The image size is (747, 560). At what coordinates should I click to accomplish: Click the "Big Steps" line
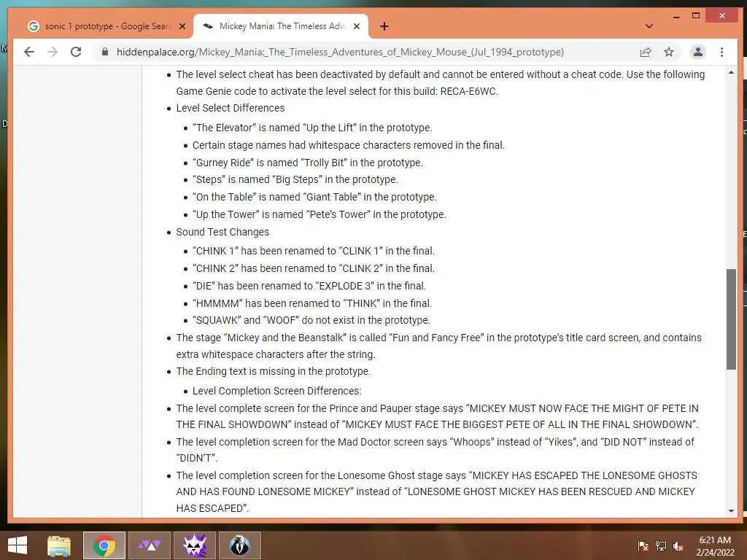(295, 179)
